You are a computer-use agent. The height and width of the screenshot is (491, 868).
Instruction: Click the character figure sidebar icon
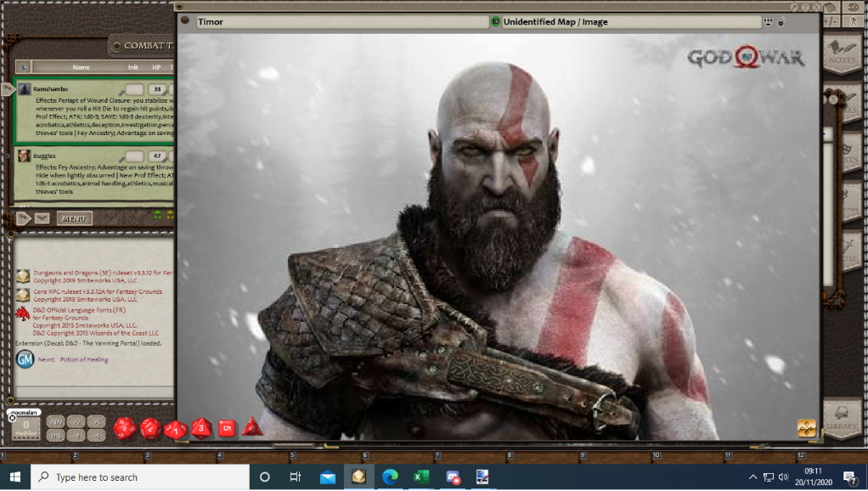853,21
